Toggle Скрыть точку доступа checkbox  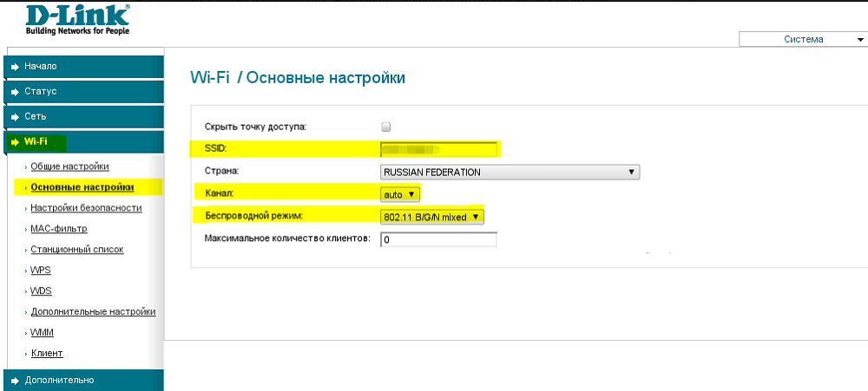[386, 127]
